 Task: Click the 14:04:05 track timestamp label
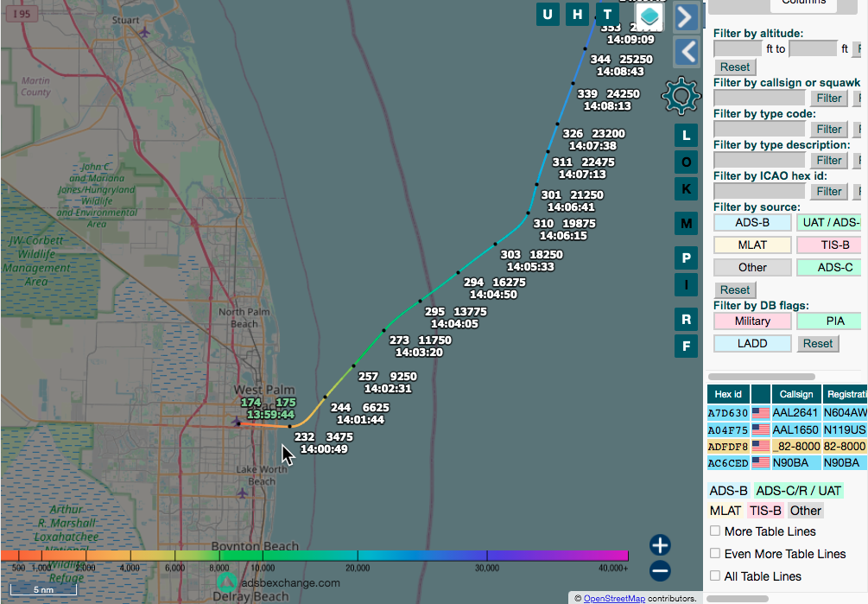click(x=454, y=324)
